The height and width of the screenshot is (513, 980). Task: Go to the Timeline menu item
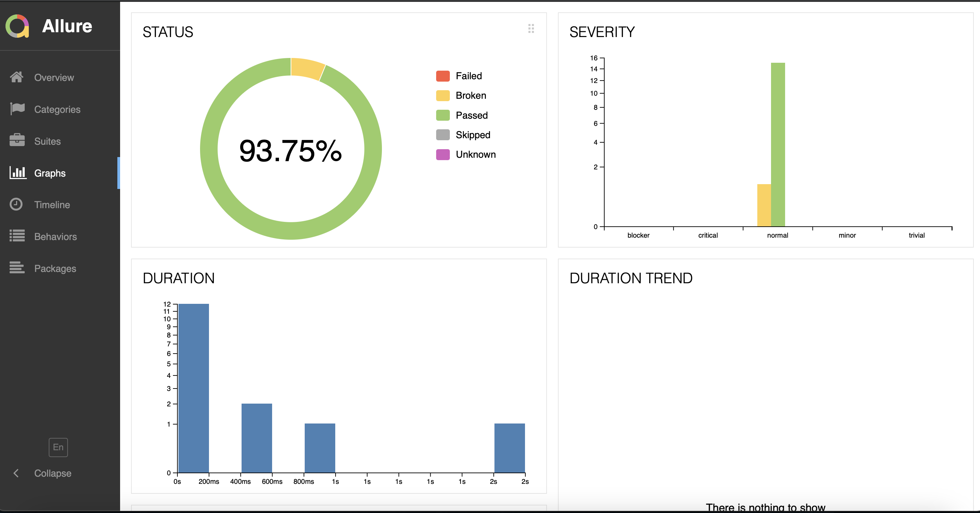tap(52, 205)
